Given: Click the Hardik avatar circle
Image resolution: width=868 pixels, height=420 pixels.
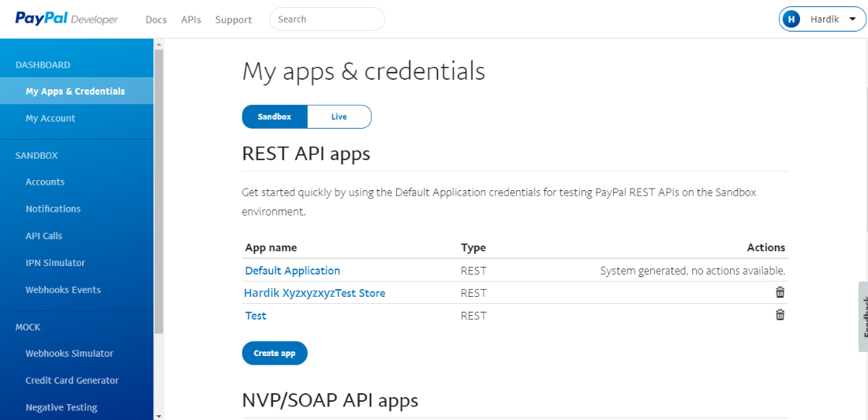Looking at the screenshot, I should (x=791, y=20).
